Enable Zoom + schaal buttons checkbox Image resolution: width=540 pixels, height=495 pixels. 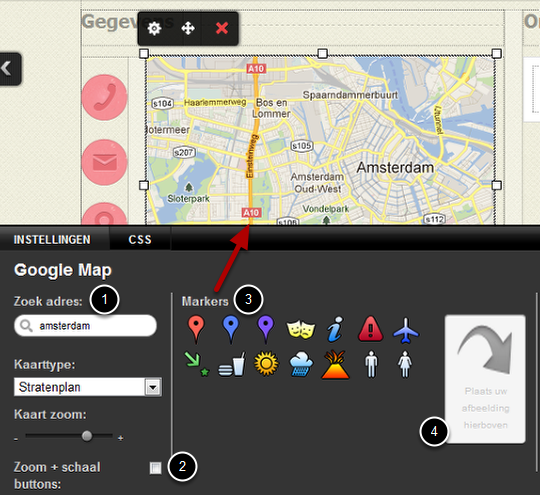(x=156, y=468)
